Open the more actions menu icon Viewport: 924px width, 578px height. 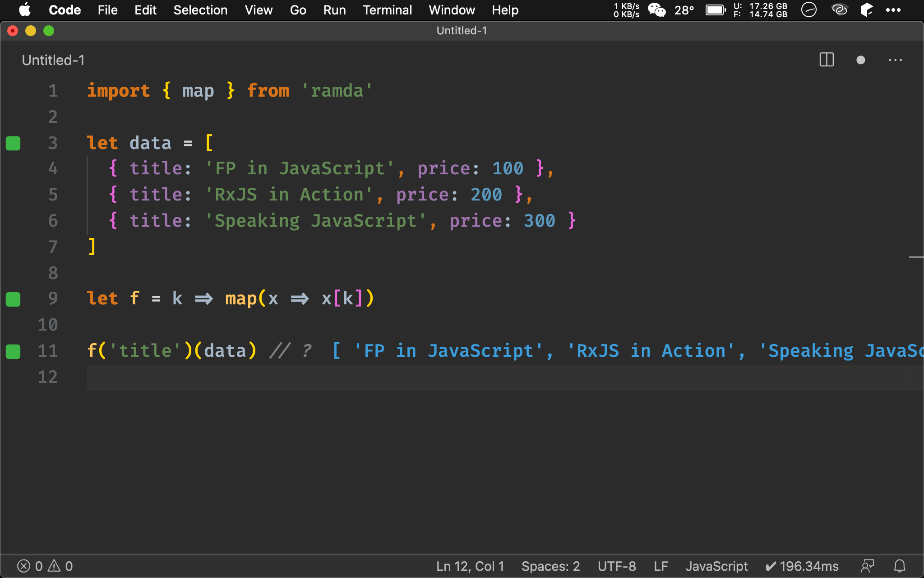(x=896, y=59)
